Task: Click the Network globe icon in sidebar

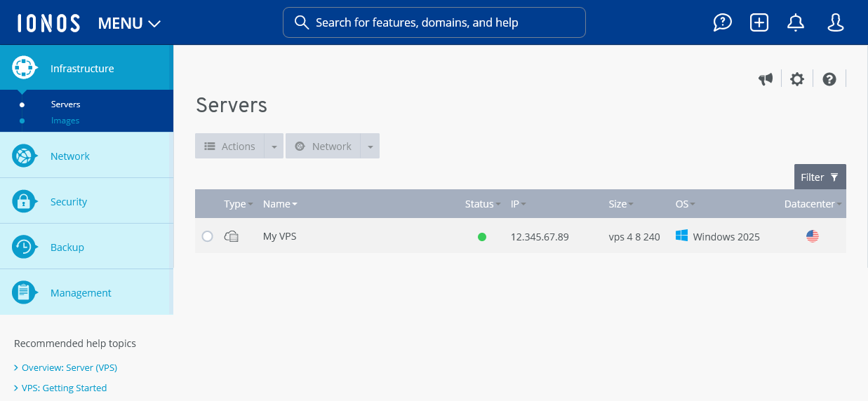Action: click(24, 156)
